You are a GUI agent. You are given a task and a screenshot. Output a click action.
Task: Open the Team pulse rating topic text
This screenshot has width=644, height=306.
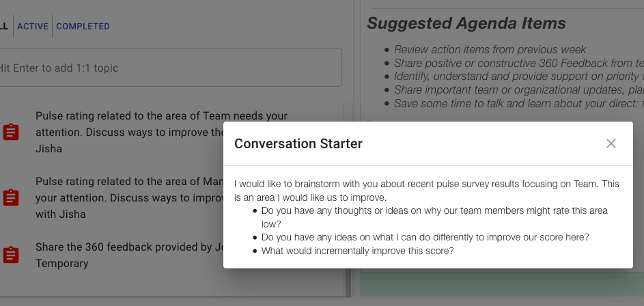tap(129, 132)
